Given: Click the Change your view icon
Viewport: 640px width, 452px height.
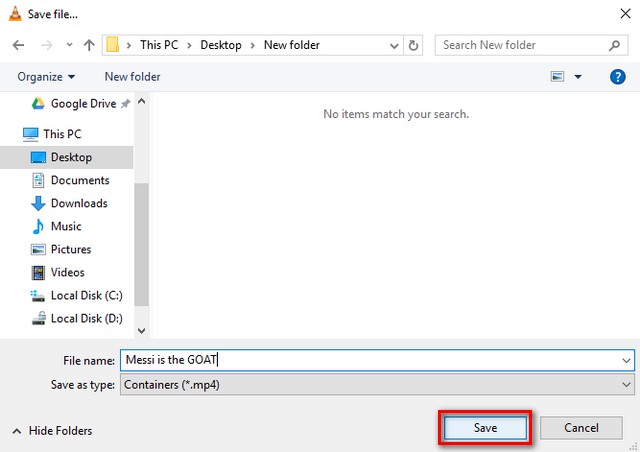Looking at the screenshot, I should click(x=558, y=77).
